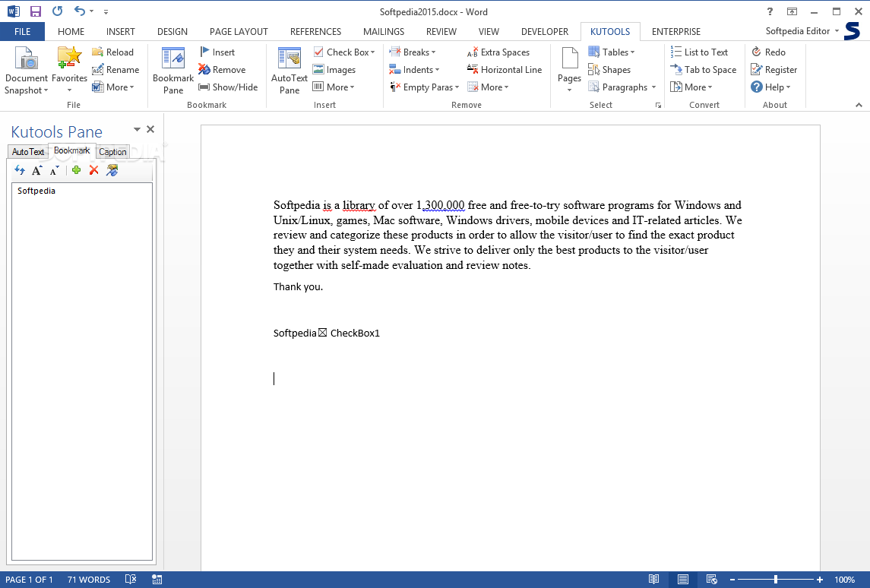Open More in Convert group
870x588 pixels.
click(691, 87)
